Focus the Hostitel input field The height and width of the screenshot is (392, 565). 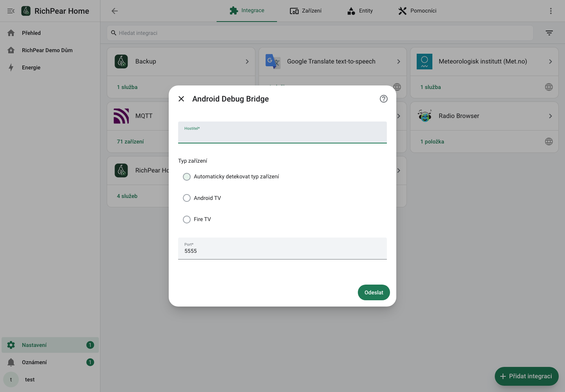(x=282, y=132)
